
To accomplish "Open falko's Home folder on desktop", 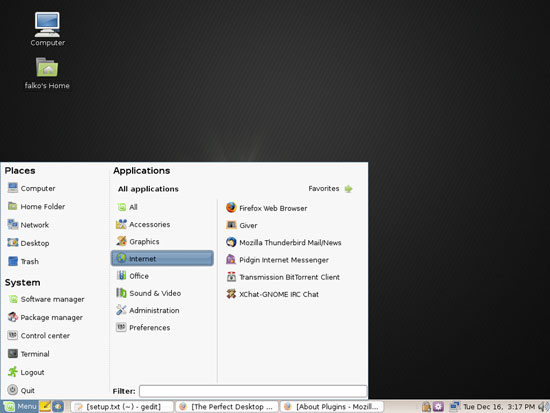I will (47, 73).
